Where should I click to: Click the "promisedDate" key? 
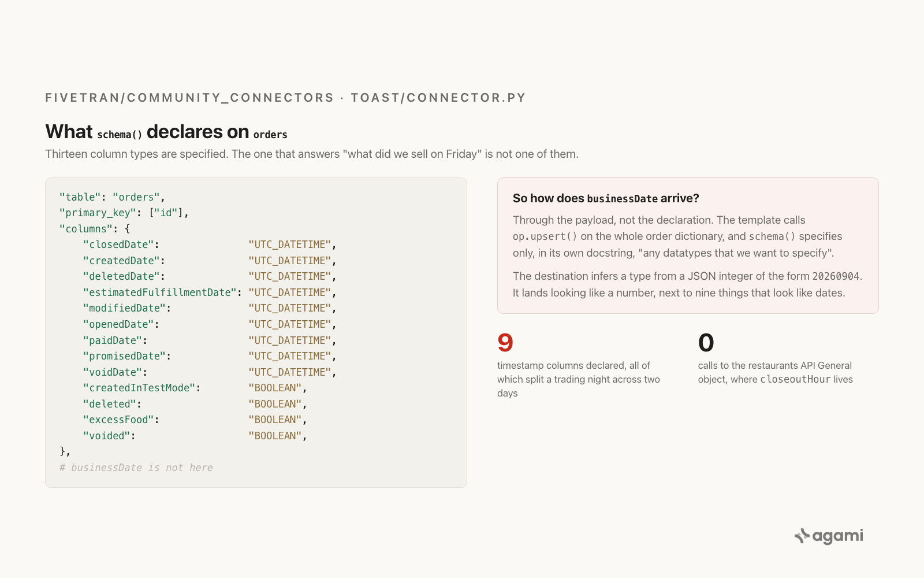[124, 356]
